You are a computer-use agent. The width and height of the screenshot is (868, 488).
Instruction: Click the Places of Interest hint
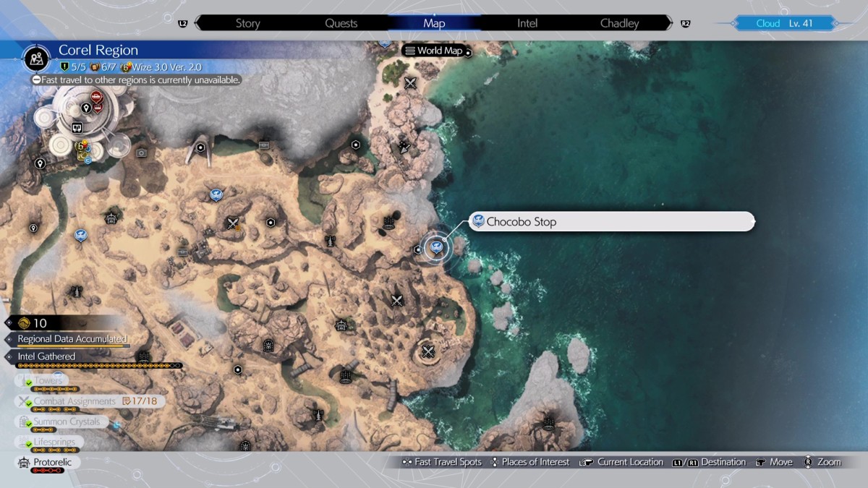529,462
